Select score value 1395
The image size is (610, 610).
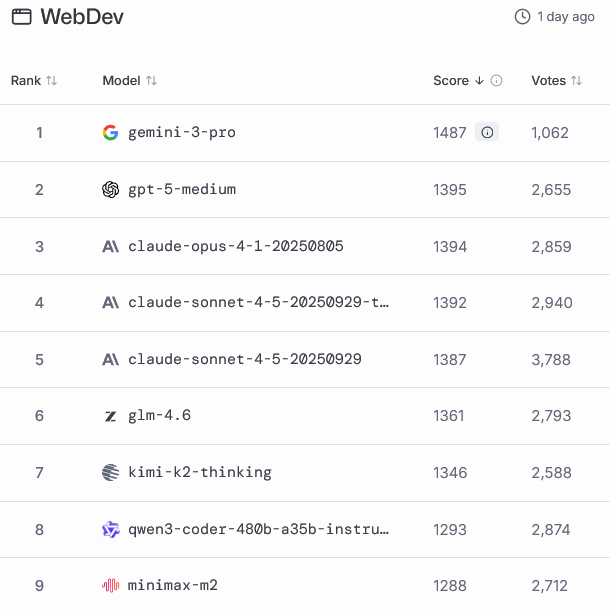(450, 190)
